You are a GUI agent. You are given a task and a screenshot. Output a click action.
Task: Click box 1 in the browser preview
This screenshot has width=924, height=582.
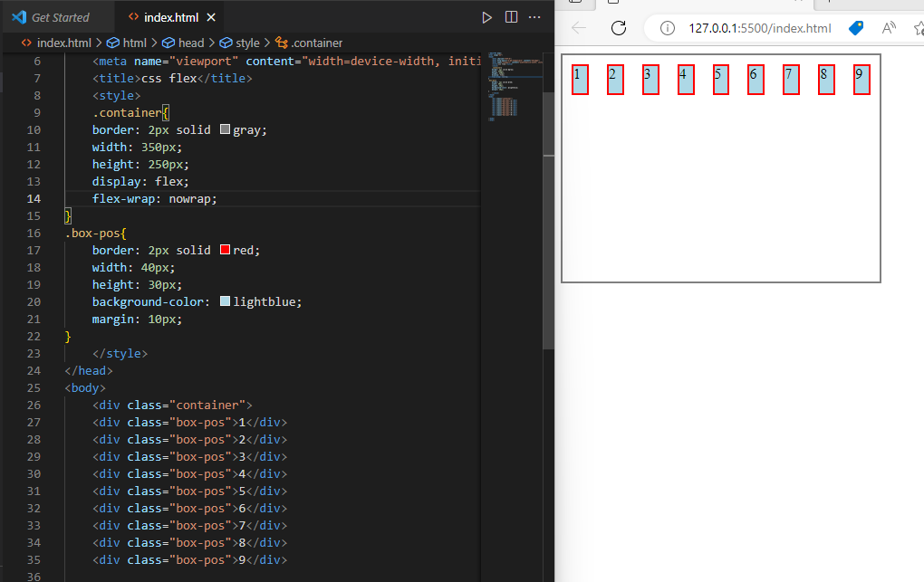click(x=580, y=80)
